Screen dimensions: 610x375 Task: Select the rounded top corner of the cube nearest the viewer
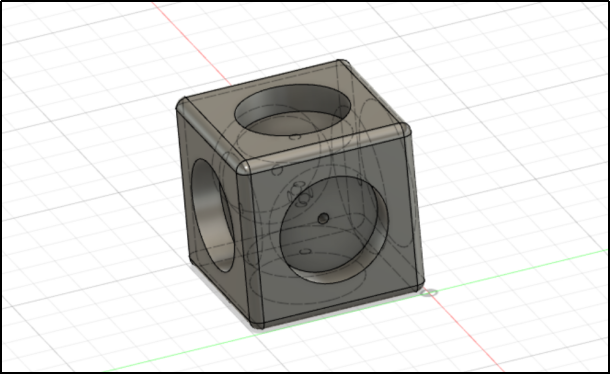click(x=245, y=166)
